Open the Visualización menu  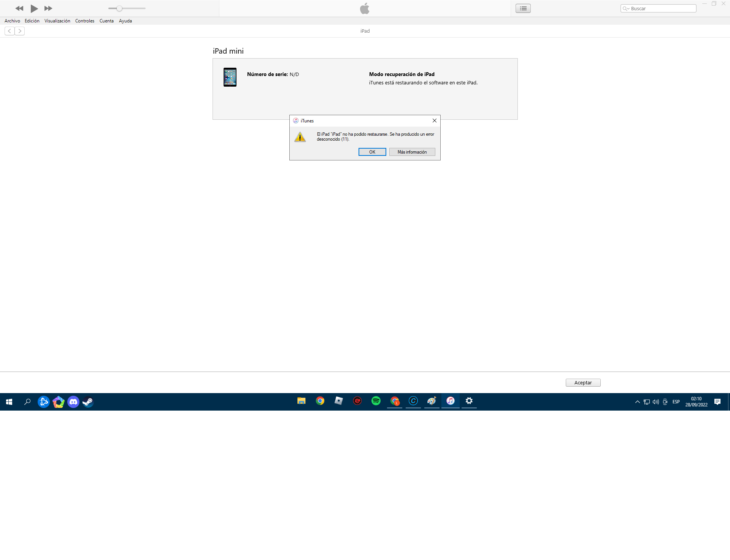[x=57, y=21]
